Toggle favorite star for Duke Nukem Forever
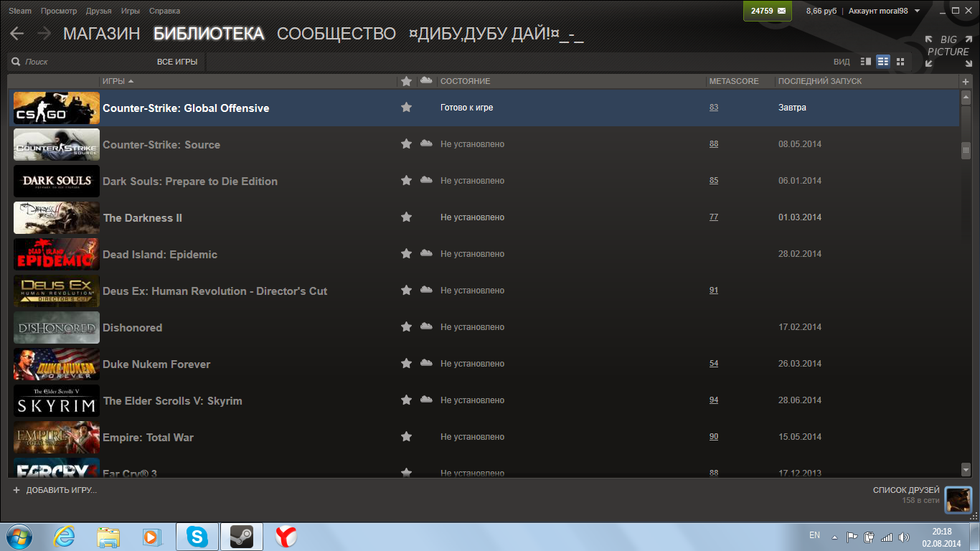The height and width of the screenshot is (551, 980). point(407,363)
